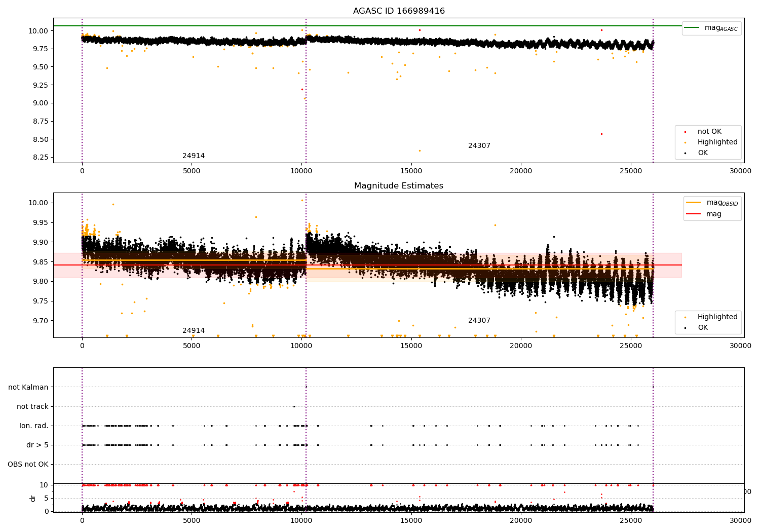Click the green mag AGASC horizontal line
760x532 pixels.
point(367,26)
